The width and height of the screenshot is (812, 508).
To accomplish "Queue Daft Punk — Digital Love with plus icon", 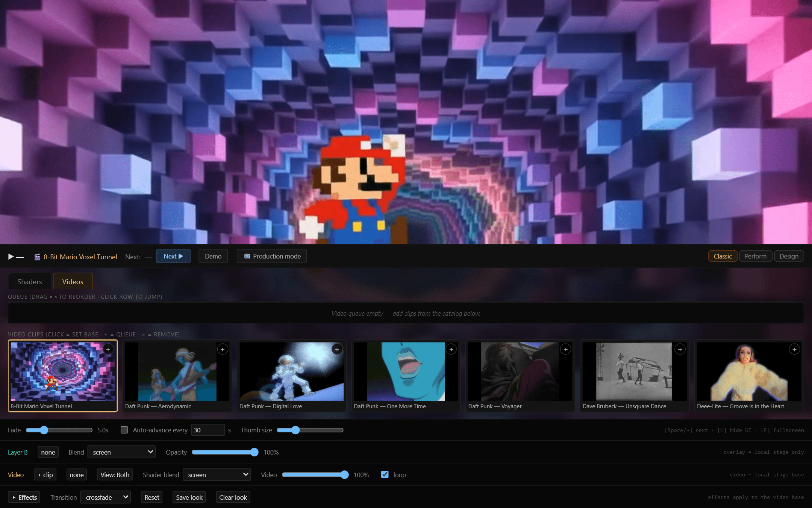I will click(x=337, y=349).
